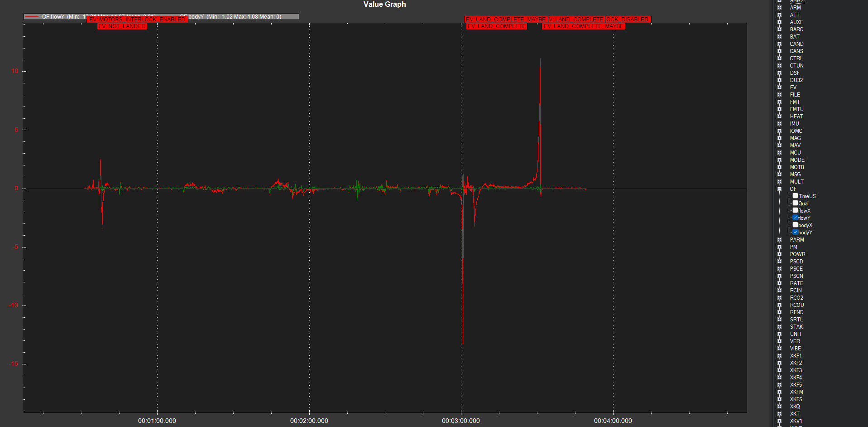Click the plus icon beside IMU
Viewport: 868px width, 427px height.
(779, 124)
